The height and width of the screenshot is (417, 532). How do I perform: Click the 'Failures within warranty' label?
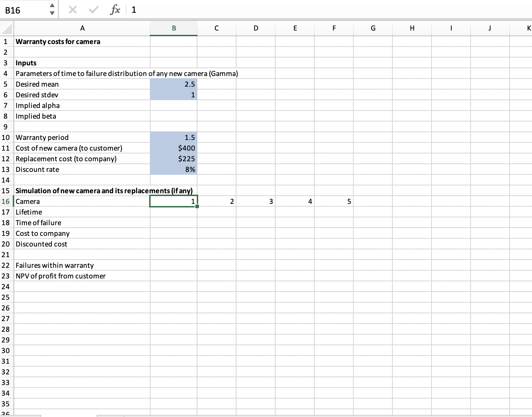coord(55,265)
